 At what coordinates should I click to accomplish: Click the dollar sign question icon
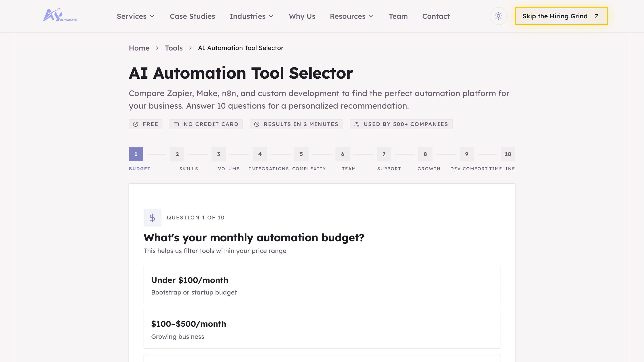(x=153, y=218)
